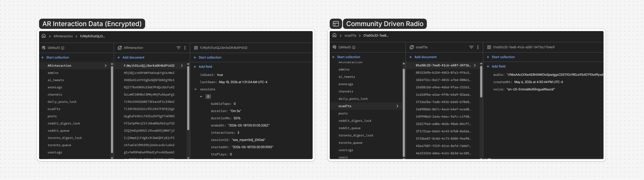Click the collection icon beside the ocadTts column header

pyautogui.click(x=412, y=47)
